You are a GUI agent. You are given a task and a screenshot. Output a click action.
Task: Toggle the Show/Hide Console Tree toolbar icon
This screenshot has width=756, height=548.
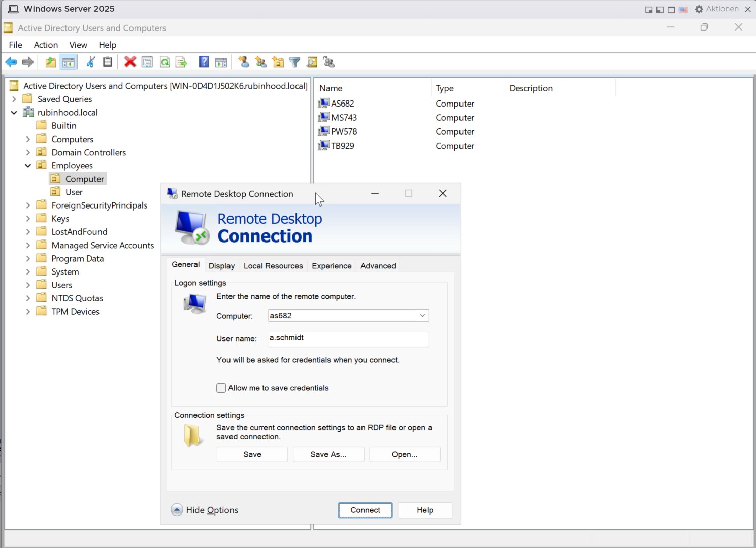click(68, 62)
